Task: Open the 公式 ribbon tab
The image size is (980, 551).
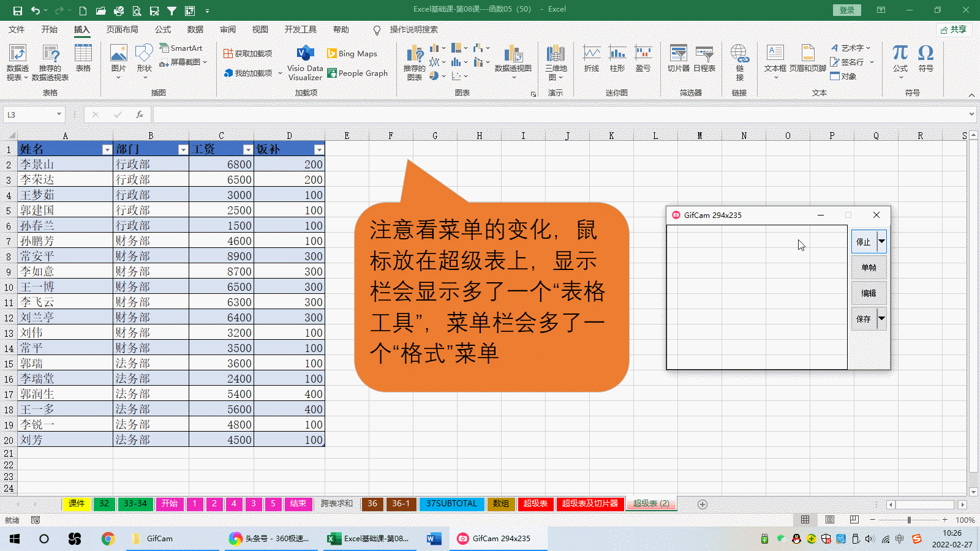Action: pos(163,29)
